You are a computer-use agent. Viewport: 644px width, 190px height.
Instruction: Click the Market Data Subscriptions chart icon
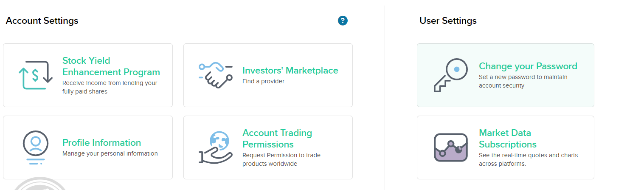coord(450,147)
